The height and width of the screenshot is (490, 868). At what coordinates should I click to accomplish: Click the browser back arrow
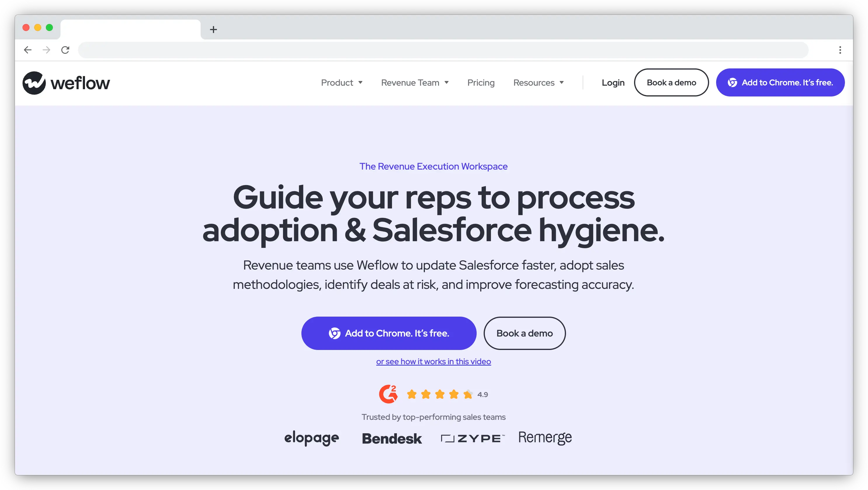tap(28, 50)
